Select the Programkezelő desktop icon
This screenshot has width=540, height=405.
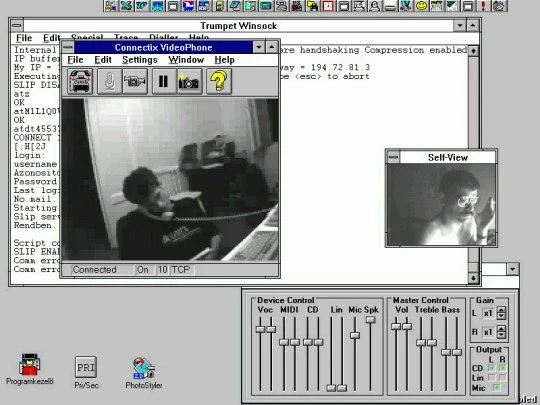[30, 369]
